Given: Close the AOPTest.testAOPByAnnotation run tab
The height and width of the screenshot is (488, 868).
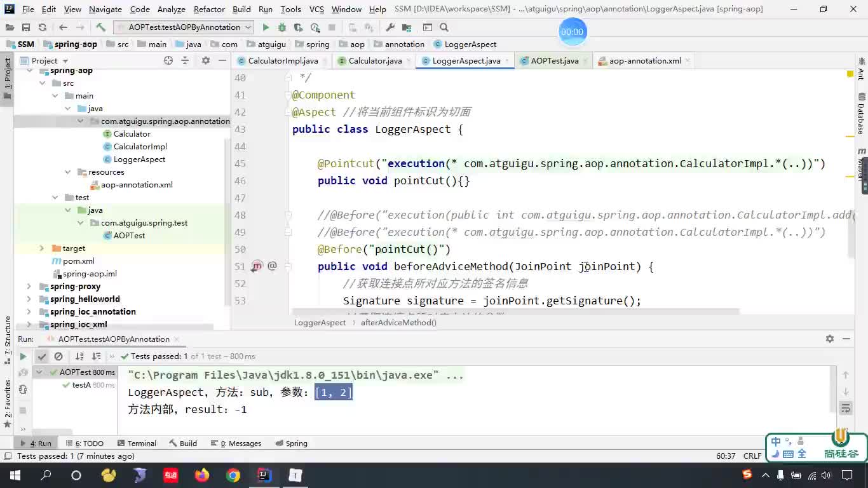Looking at the screenshot, I should point(176,339).
